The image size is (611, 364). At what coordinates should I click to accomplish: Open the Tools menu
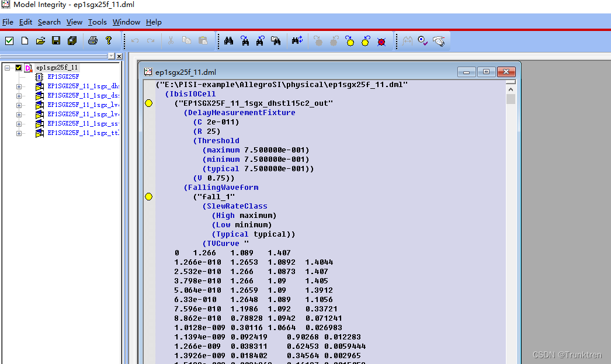point(97,22)
